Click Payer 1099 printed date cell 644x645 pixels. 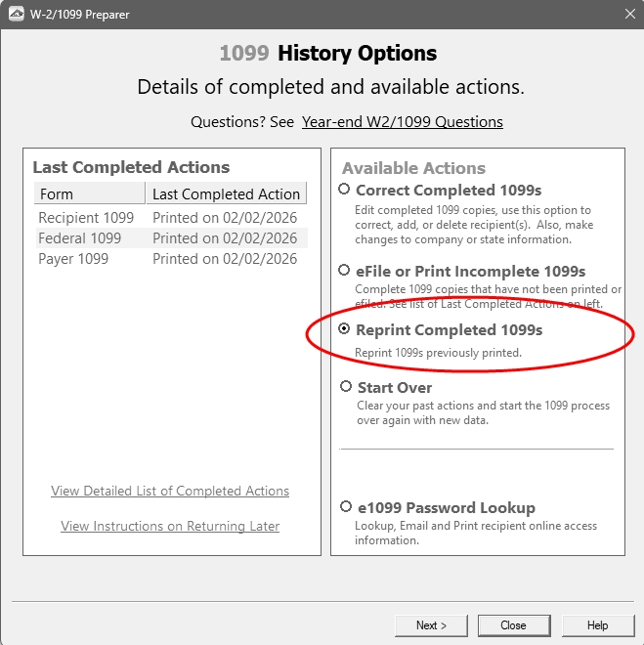[x=225, y=259]
